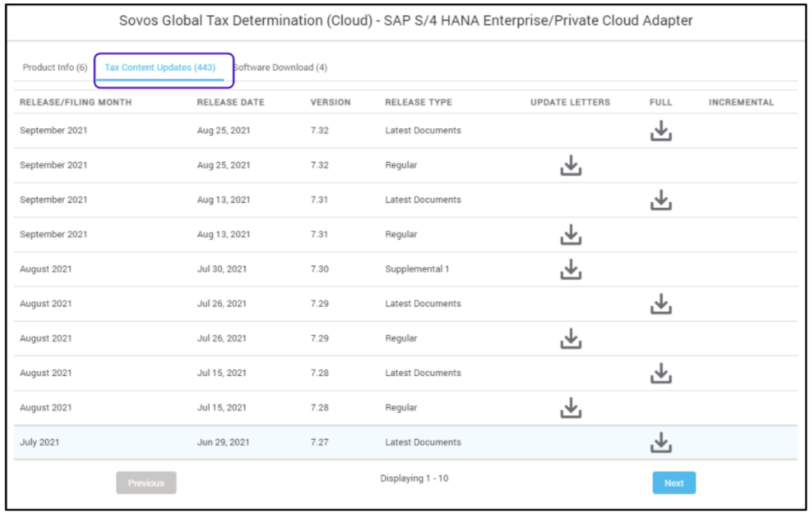This screenshot has width=812, height=517.
Task: Click the Release Type column header
Action: click(419, 103)
